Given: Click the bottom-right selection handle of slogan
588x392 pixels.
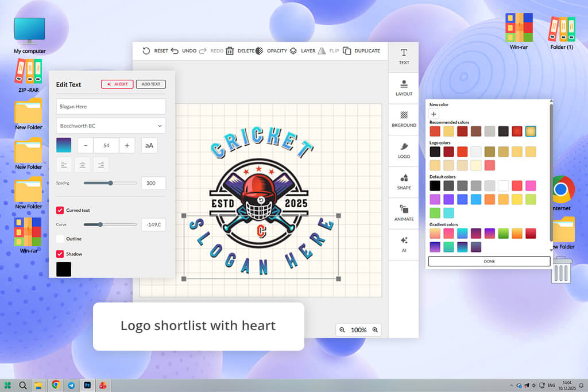Looking at the screenshot, I should 339,279.
